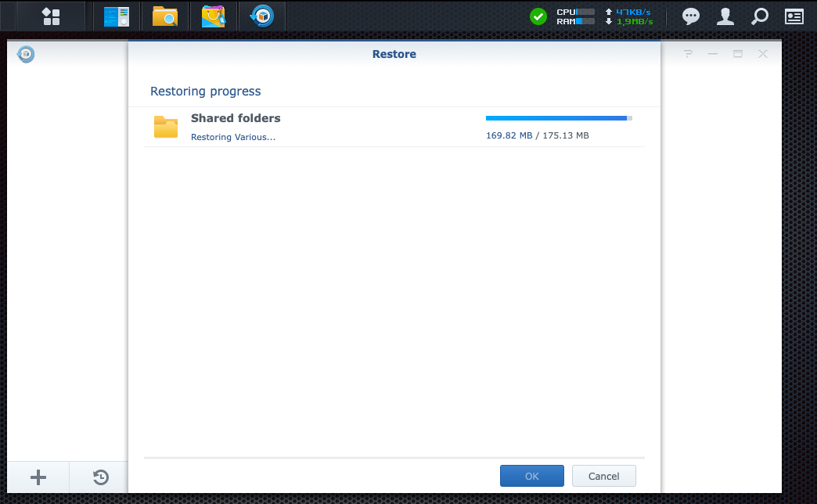This screenshot has height=504, width=817.
Task: Click OK in the Restore dialog
Action: 532,476
